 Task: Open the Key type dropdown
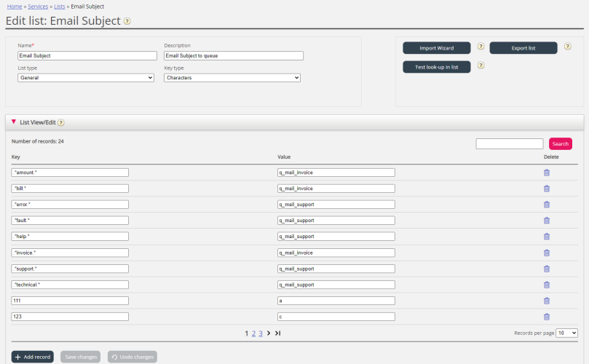pos(232,78)
